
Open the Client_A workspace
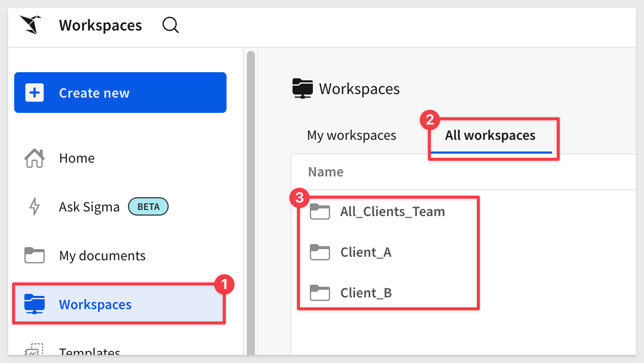tap(366, 252)
